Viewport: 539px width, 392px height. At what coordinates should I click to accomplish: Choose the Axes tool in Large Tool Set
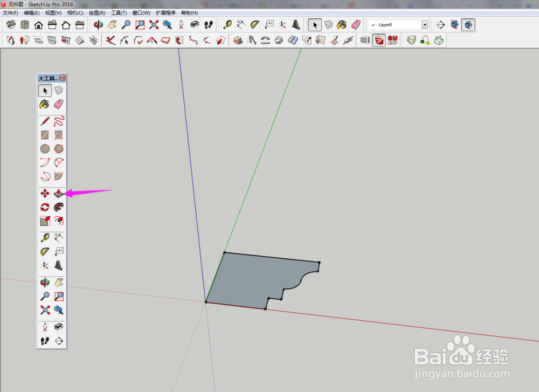[45, 265]
